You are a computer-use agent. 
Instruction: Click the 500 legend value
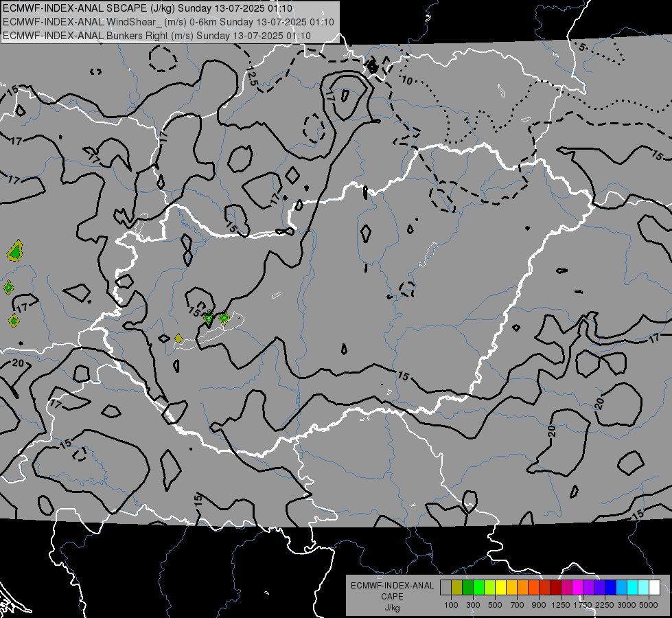coord(495,605)
